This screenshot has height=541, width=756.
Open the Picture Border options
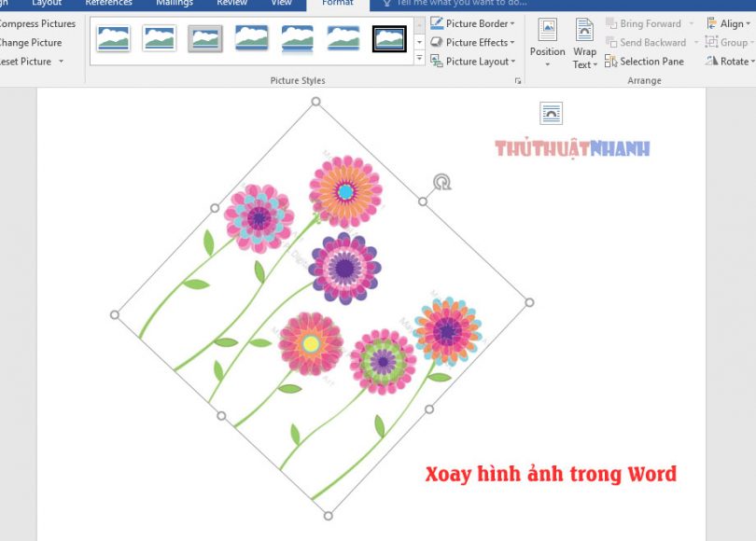(474, 23)
